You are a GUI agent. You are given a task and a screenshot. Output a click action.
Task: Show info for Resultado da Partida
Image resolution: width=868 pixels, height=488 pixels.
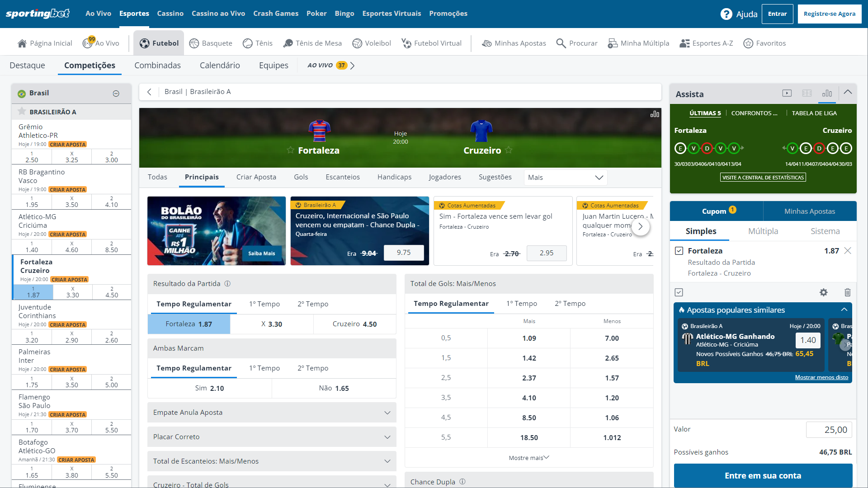point(227,284)
